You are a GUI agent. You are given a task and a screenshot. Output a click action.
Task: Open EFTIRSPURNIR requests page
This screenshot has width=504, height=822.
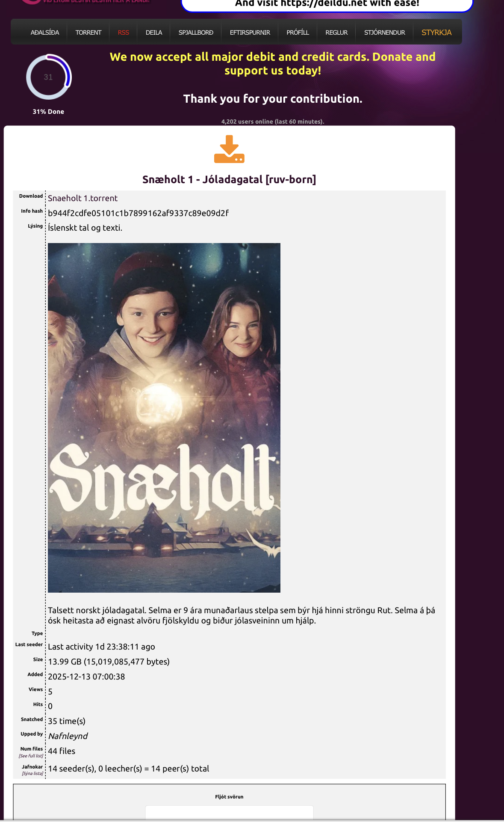pyautogui.click(x=250, y=33)
